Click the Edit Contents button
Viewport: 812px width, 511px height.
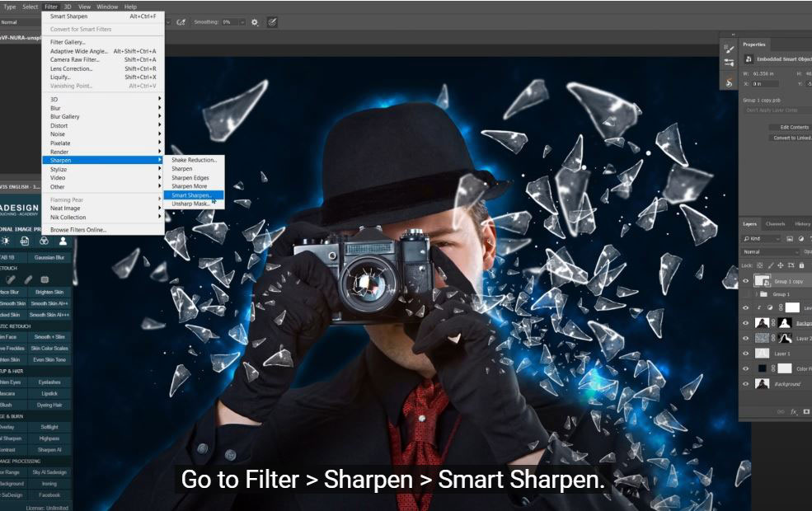pyautogui.click(x=793, y=127)
